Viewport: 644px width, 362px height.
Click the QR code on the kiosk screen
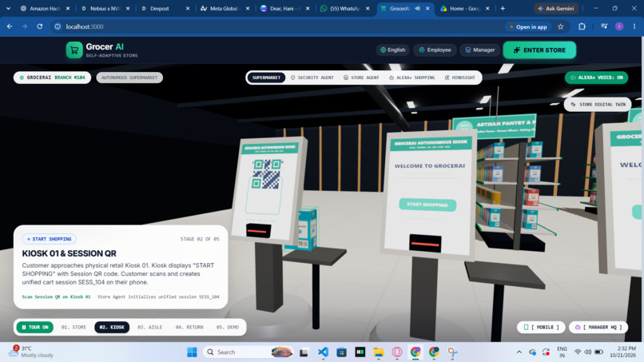click(x=266, y=175)
